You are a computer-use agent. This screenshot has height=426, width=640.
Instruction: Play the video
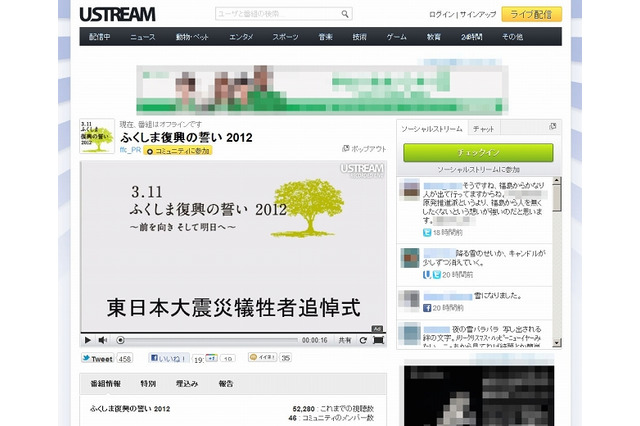tap(87, 340)
